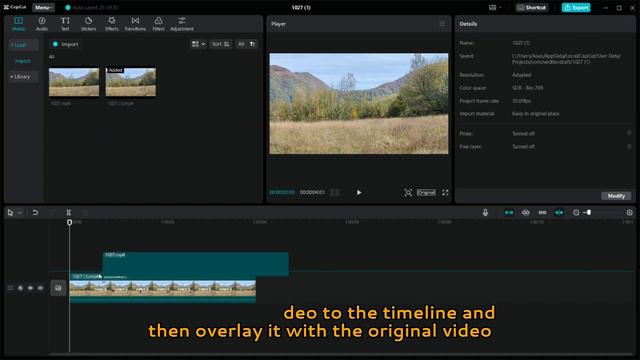Click the main track cover button

(58, 288)
